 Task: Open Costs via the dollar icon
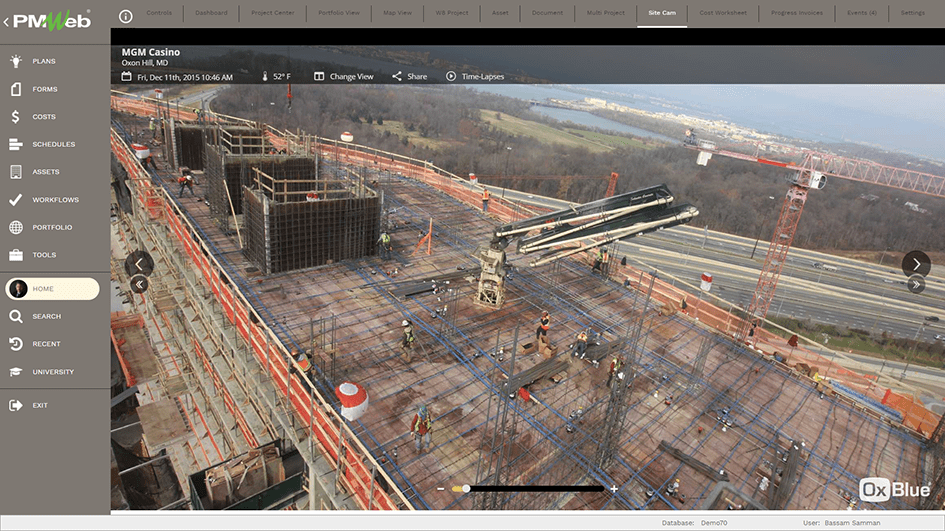click(x=16, y=116)
